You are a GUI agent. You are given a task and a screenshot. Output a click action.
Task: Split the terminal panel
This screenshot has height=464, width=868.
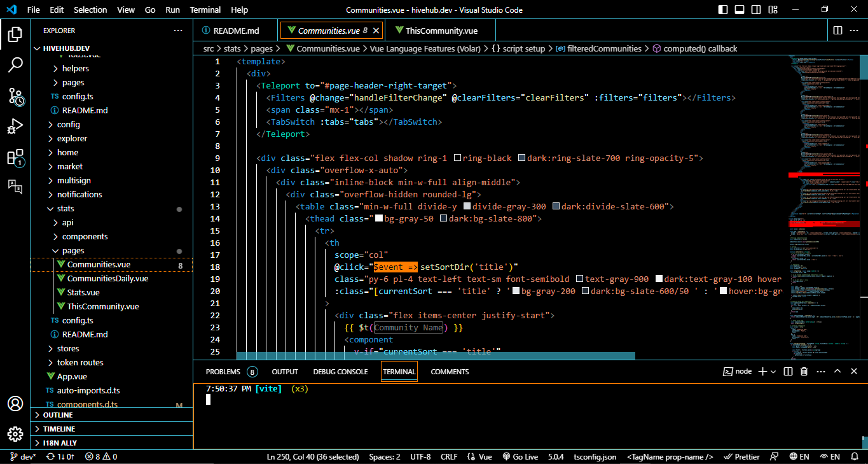pyautogui.click(x=788, y=372)
